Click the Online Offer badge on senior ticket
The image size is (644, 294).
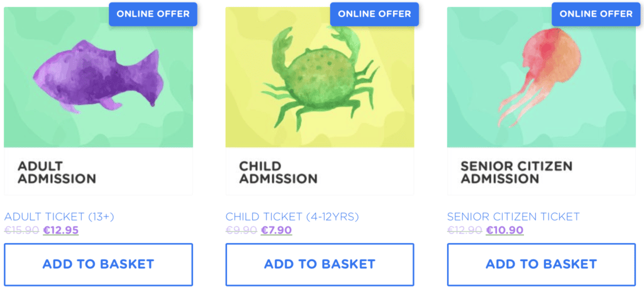[596, 14]
